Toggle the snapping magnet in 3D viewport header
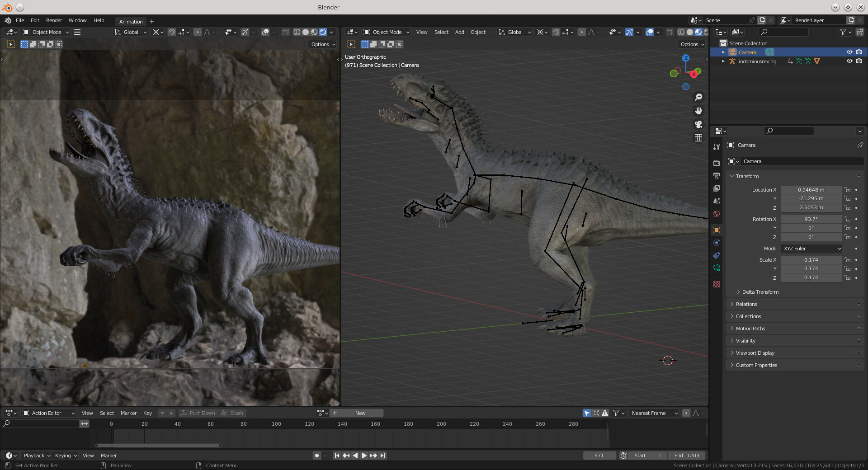868x470 pixels. [556, 32]
